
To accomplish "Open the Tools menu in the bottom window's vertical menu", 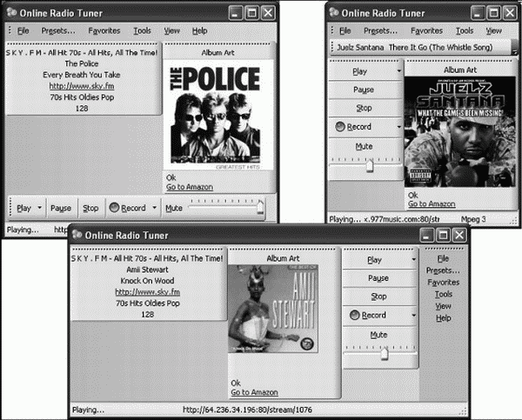I will coord(444,294).
